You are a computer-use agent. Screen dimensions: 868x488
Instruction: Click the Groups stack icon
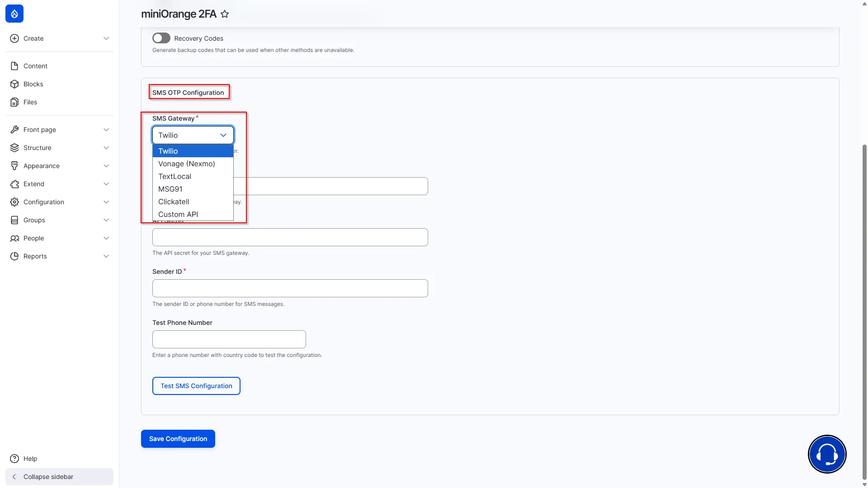pyautogui.click(x=14, y=220)
